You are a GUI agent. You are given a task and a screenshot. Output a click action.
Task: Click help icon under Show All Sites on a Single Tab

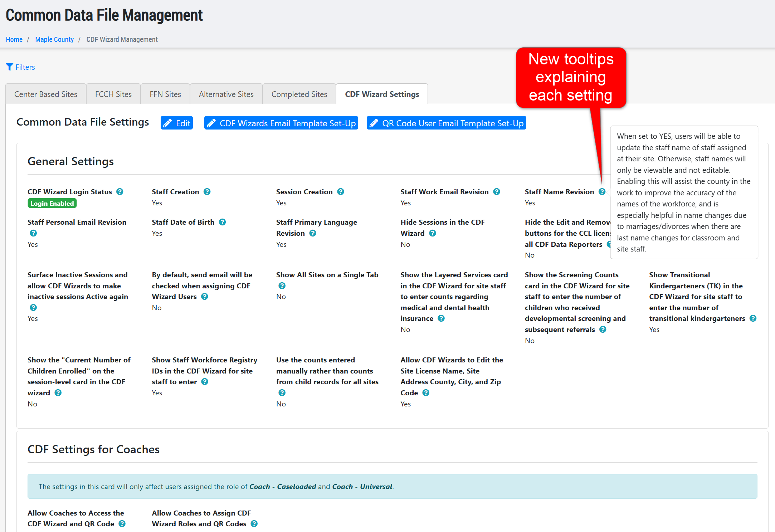point(282,286)
